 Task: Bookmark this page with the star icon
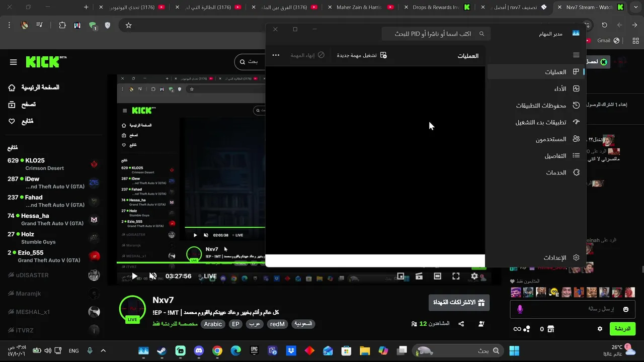pyautogui.click(x=129, y=25)
